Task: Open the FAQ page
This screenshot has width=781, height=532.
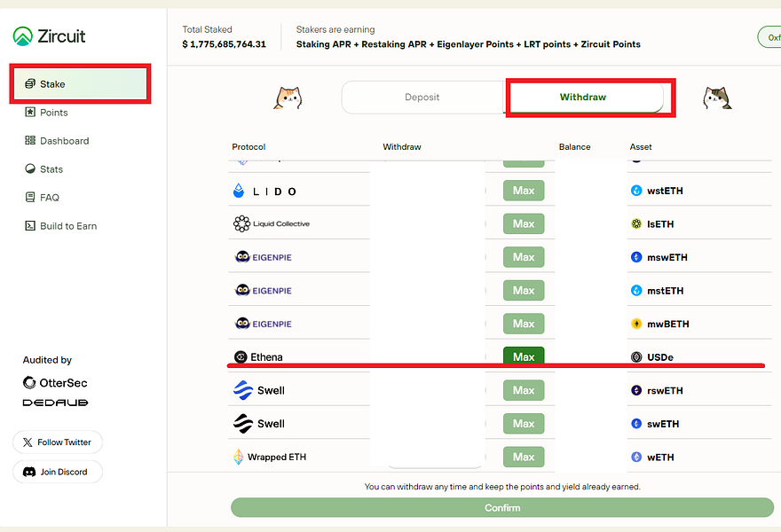Action: 42,198
